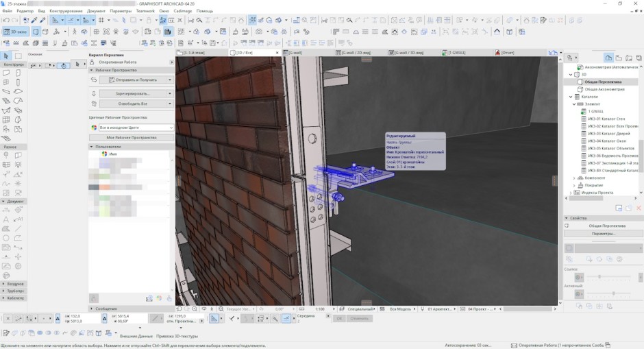The image size is (644, 349).
Task: Select the Marquee tool in toolbox
Action: [x=18, y=56]
